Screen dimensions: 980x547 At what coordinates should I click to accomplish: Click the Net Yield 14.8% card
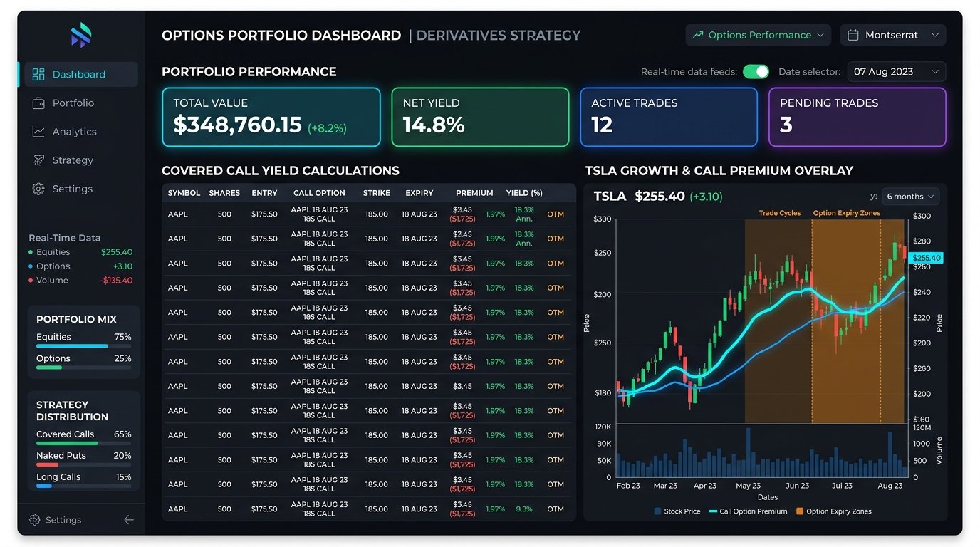[480, 118]
